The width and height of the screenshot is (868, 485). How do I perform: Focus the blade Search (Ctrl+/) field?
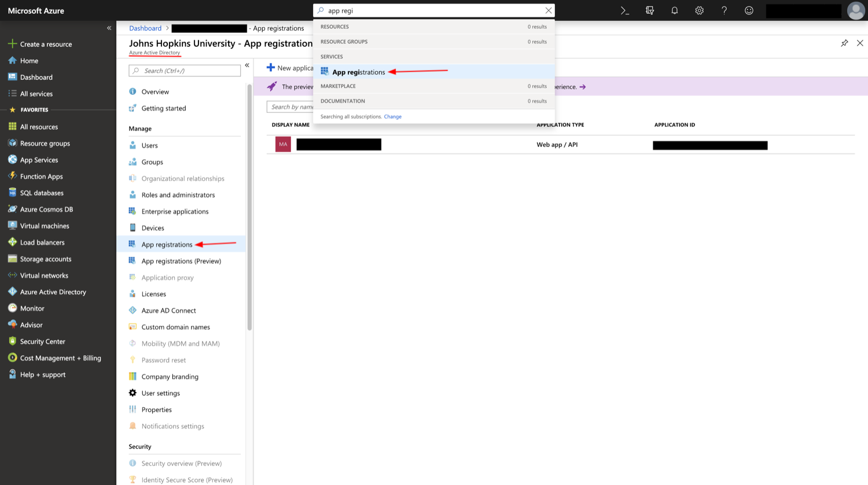[x=185, y=71]
